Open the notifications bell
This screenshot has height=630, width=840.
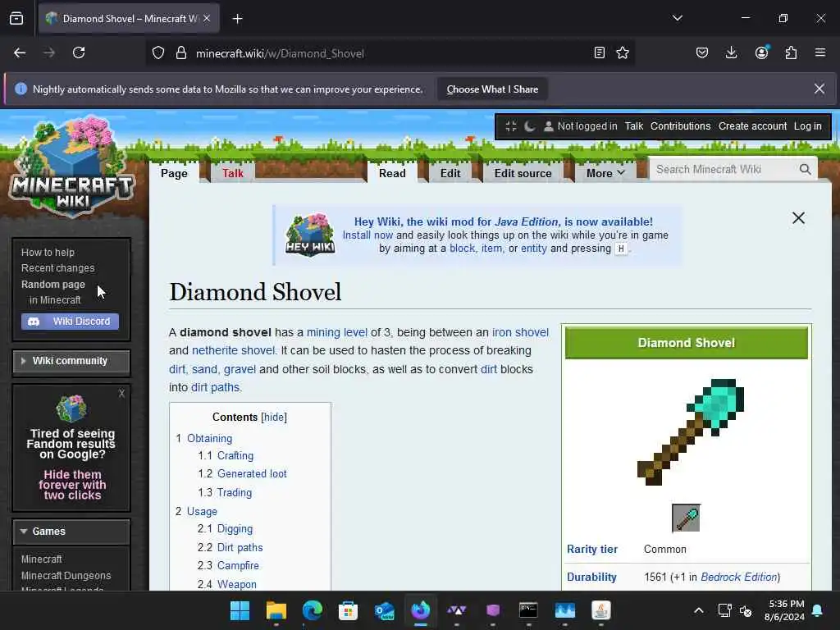[x=818, y=610]
